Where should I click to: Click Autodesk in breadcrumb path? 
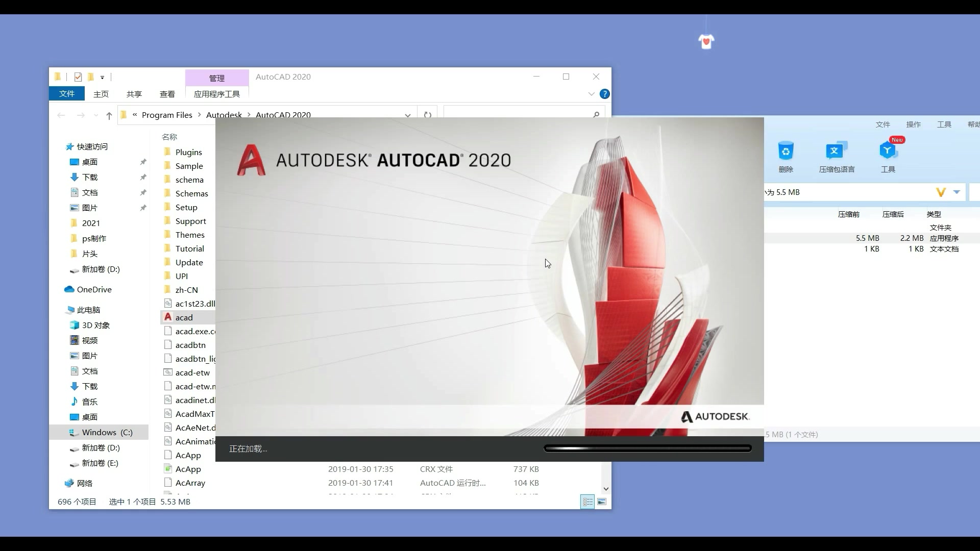(224, 114)
